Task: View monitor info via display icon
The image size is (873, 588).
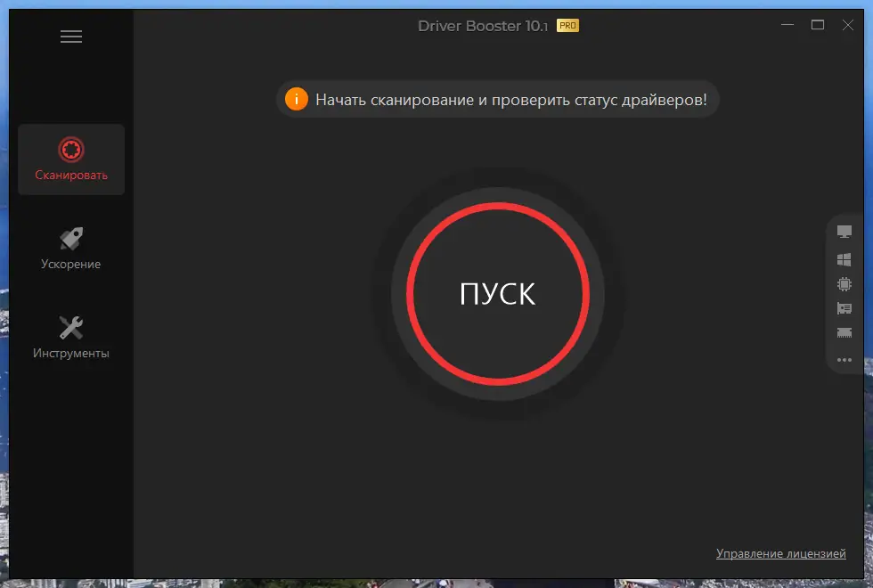Action: tap(844, 232)
